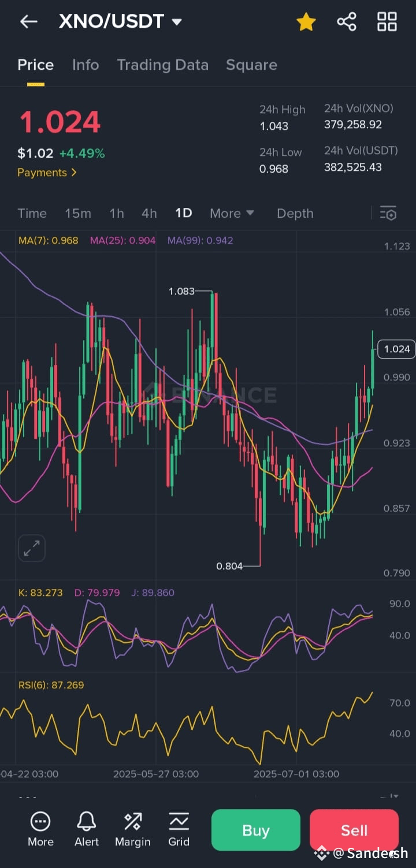Tap the green Buy button
Image resolution: width=416 pixels, height=868 pixels.
pyautogui.click(x=256, y=830)
